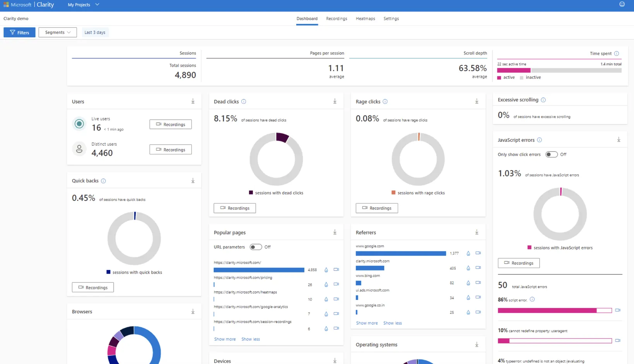Open info tooltip for JavaScript errors

click(540, 140)
